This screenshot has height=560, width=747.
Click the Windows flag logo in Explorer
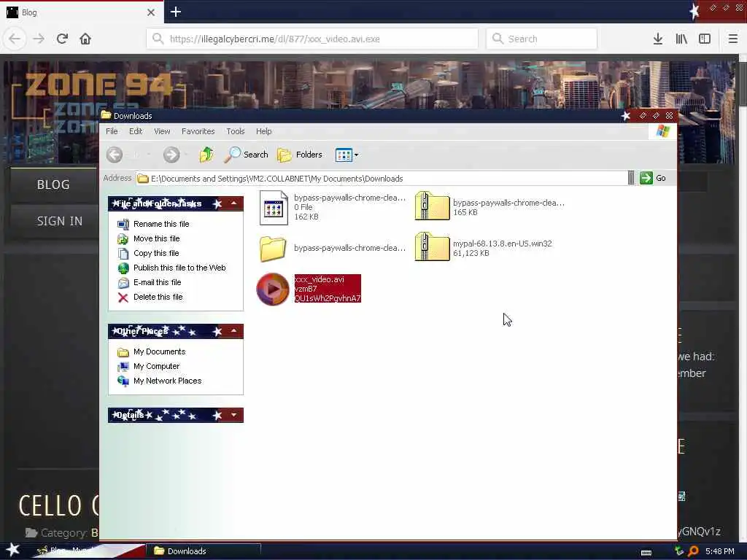tap(662, 131)
